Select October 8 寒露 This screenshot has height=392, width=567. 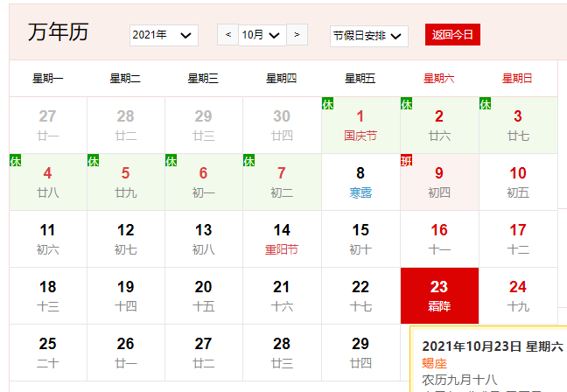click(x=360, y=182)
